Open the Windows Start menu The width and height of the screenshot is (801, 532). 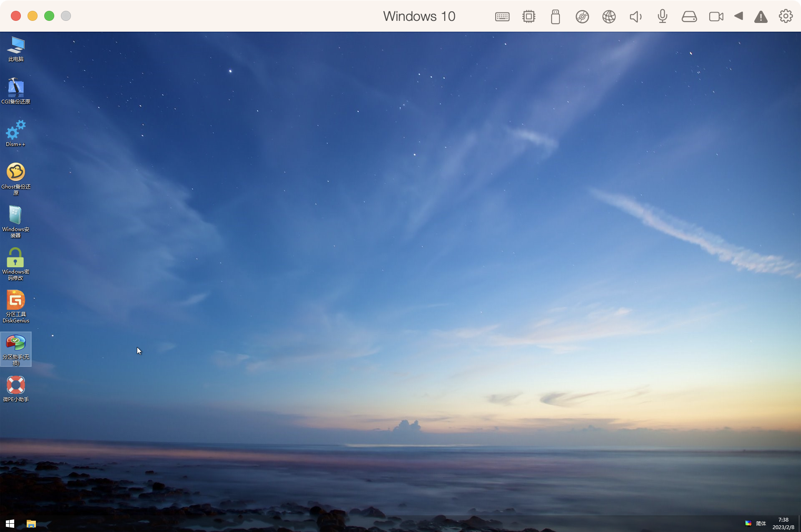(10, 524)
